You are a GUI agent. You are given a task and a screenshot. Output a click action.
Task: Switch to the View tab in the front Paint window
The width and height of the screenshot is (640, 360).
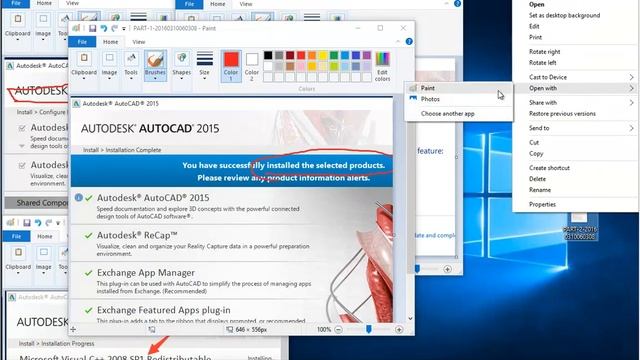[138, 42]
